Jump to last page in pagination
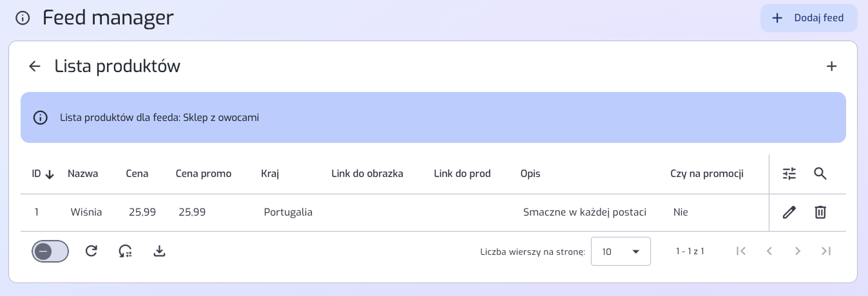This screenshot has height=296, width=868. [826, 251]
